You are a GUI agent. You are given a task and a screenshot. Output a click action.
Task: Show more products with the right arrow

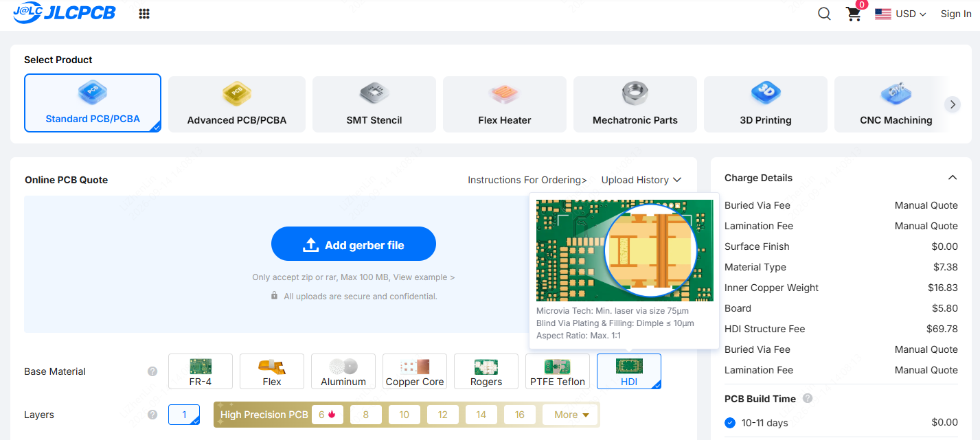click(x=952, y=104)
